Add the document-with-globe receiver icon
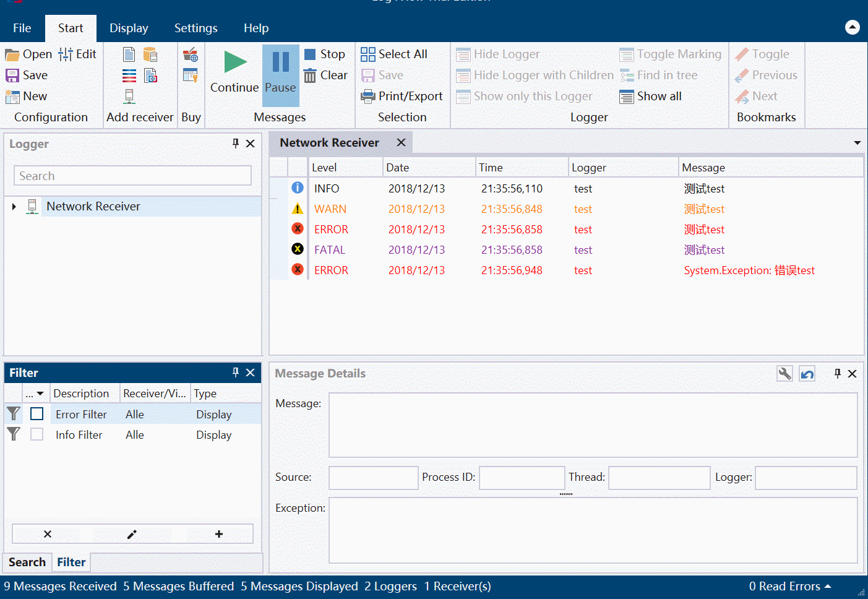This screenshot has width=868, height=599. click(x=150, y=75)
